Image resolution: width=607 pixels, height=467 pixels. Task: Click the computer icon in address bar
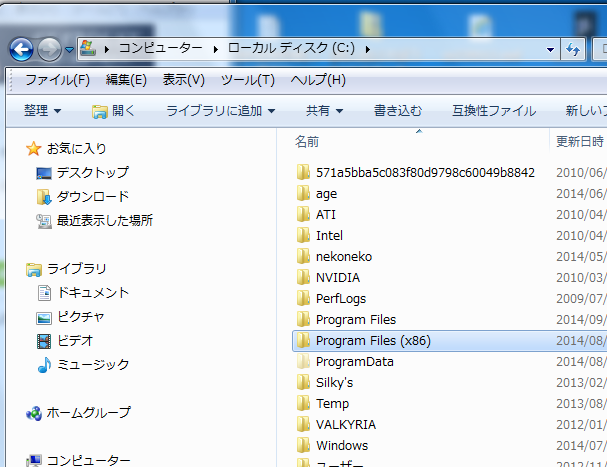88,48
